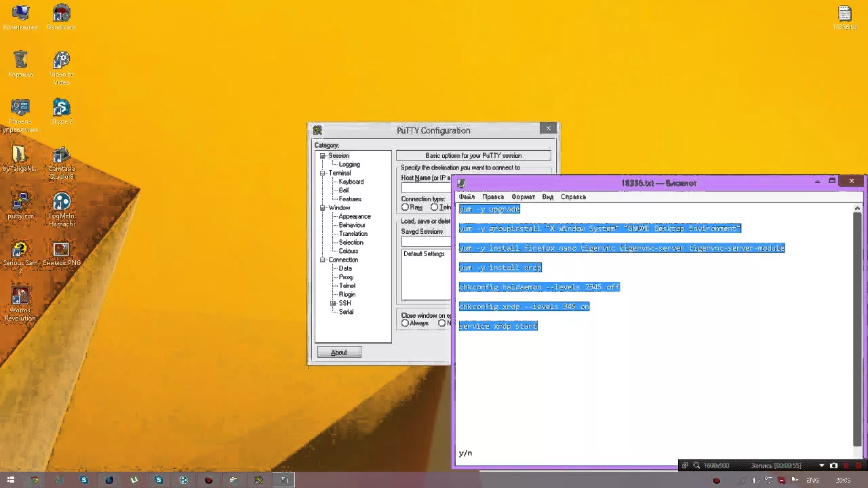Click the recorder magnifier icon
The image size is (868, 488).
click(x=696, y=466)
